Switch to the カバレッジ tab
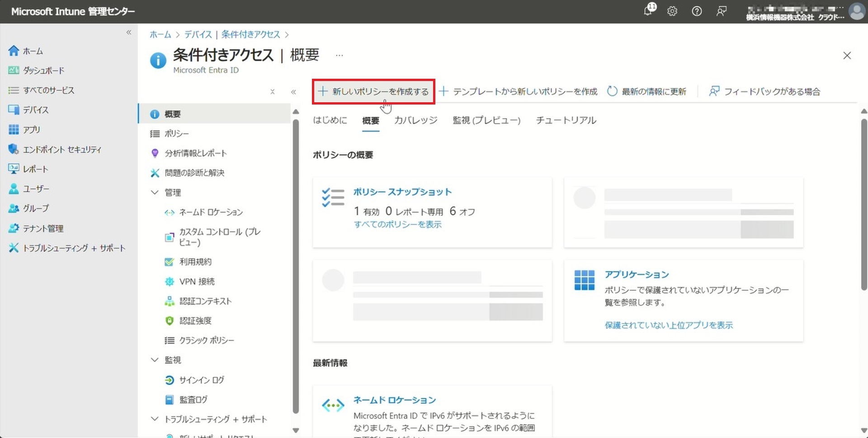 [416, 120]
